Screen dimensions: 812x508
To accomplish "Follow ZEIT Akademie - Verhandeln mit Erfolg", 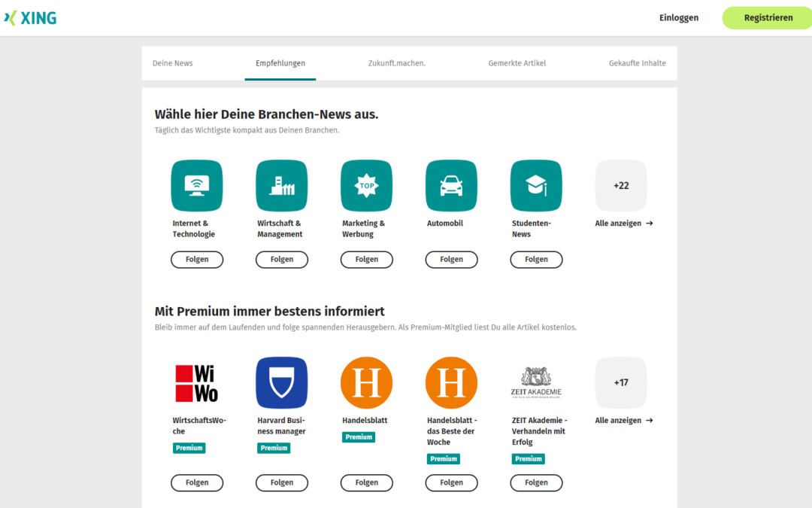I will [536, 482].
